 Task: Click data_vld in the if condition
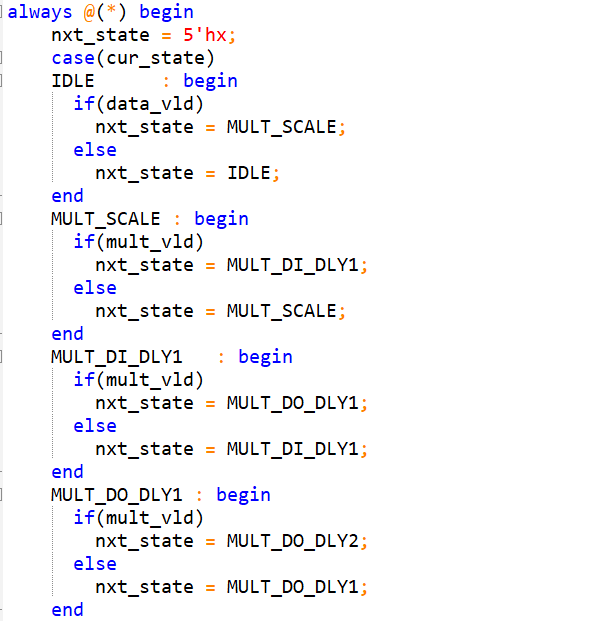pyautogui.click(x=149, y=104)
